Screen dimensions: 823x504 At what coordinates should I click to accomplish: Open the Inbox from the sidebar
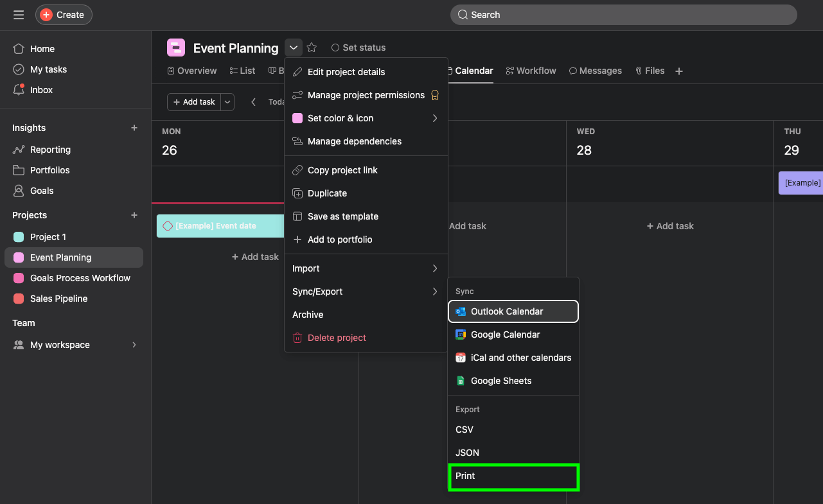pyautogui.click(x=20, y=89)
